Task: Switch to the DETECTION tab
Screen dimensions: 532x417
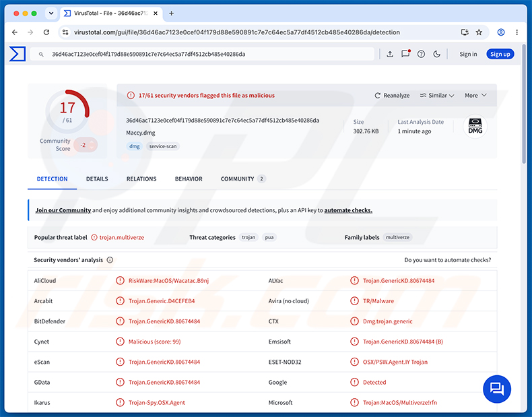Action: [53, 179]
